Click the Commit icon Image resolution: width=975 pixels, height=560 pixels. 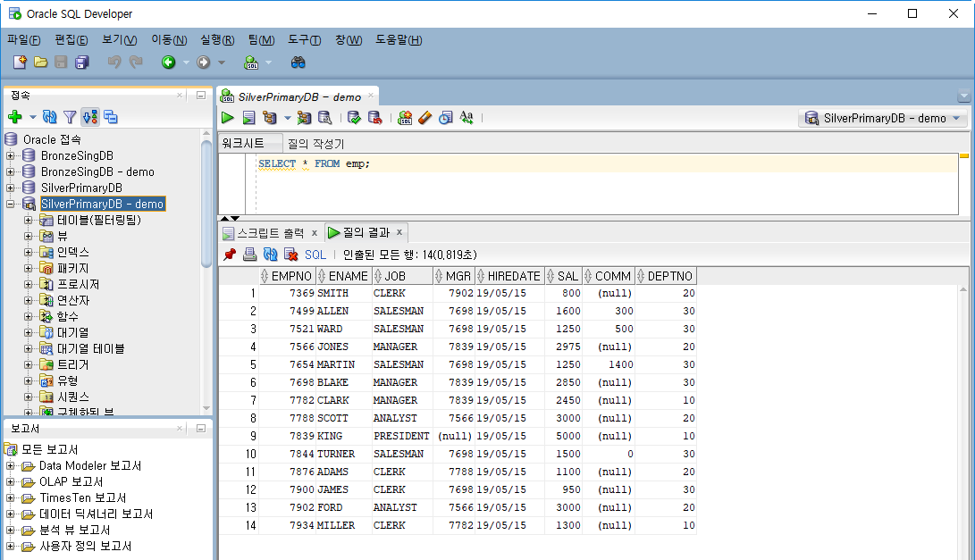(354, 118)
